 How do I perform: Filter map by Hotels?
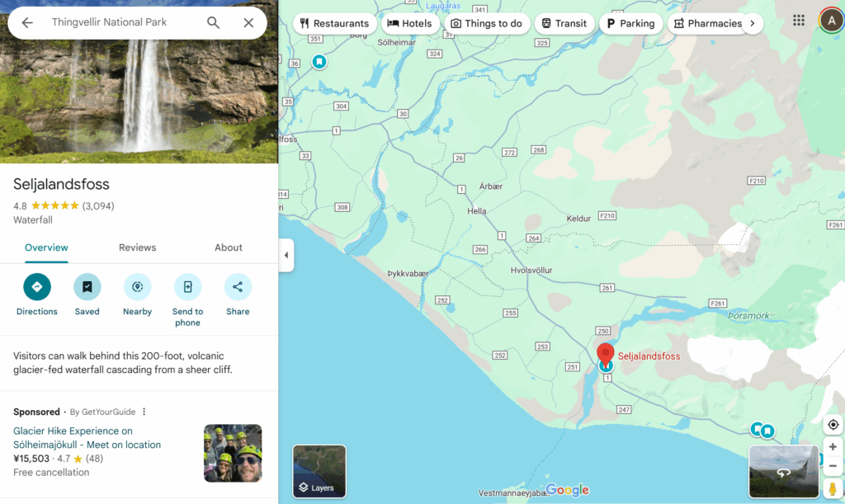pyautogui.click(x=410, y=24)
